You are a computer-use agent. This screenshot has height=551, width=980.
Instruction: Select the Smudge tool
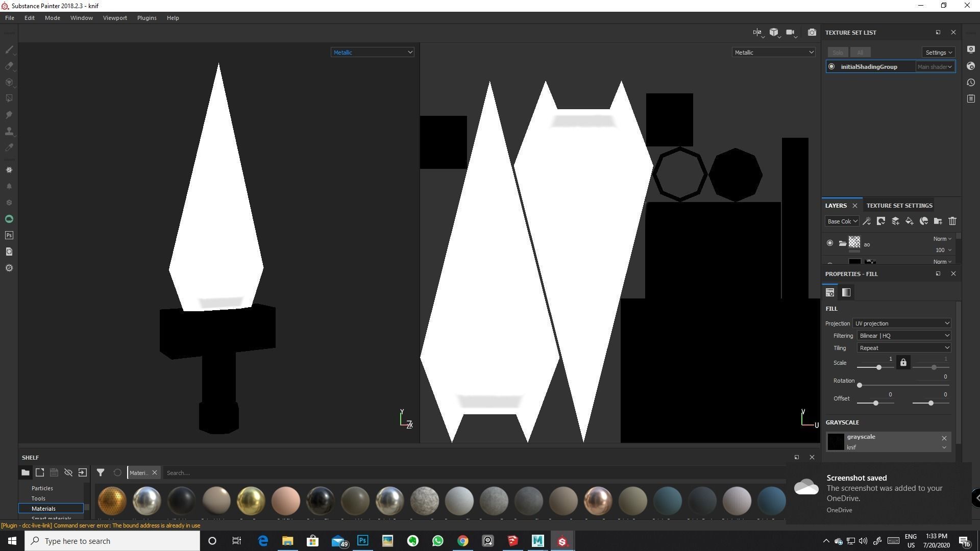pos(9,115)
